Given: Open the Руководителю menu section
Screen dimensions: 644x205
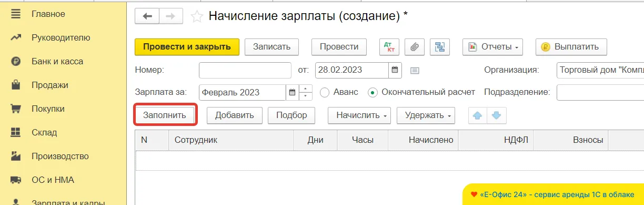Looking at the screenshot, I should (x=61, y=38).
